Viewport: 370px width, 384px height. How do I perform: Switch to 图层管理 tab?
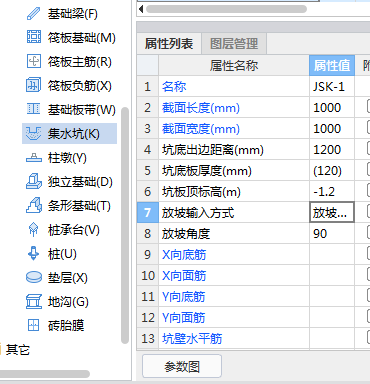coord(234,44)
